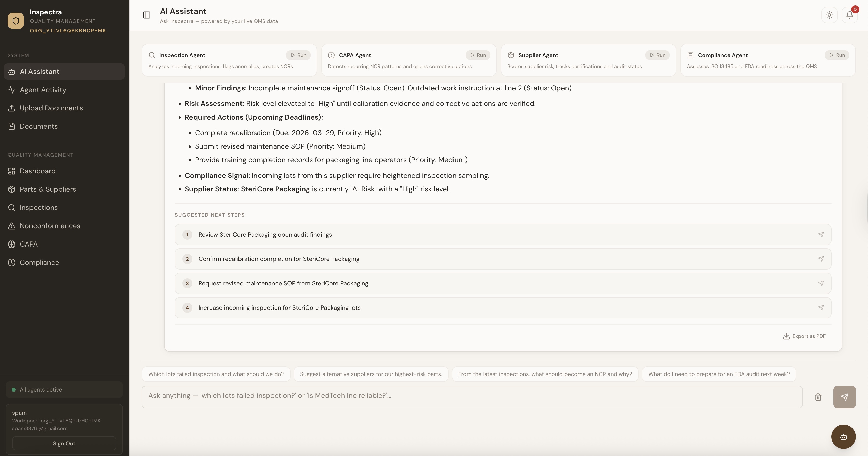Click Sign Out button
The image size is (868, 456).
64,444
